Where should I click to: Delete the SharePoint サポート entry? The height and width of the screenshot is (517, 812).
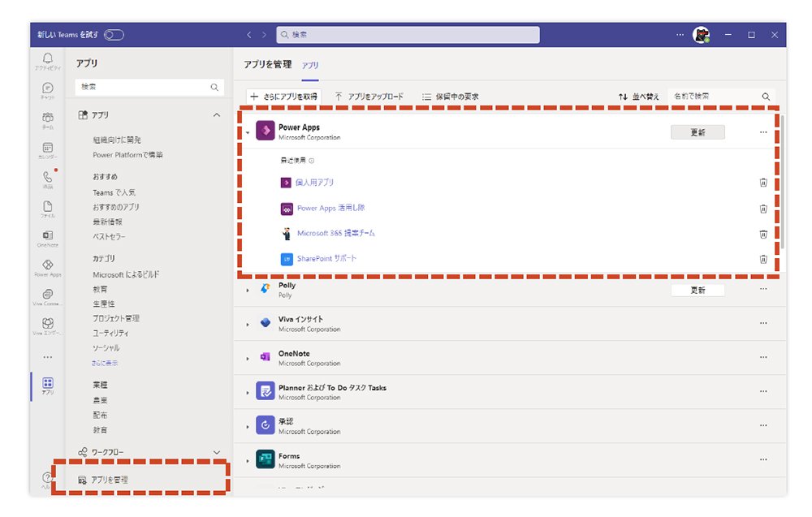coord(763,259)
